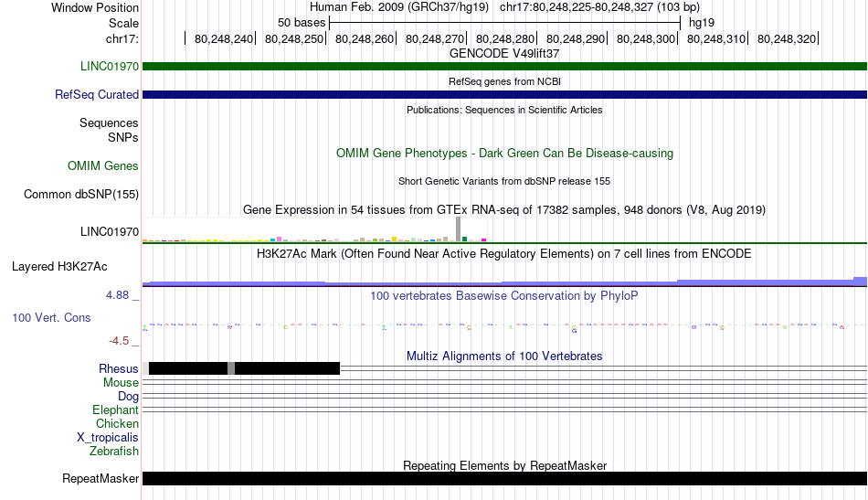The height and width of the screenshot is (500, 868).
Task: Click the LINC01970 GTEx expression label
Action: 109,232
